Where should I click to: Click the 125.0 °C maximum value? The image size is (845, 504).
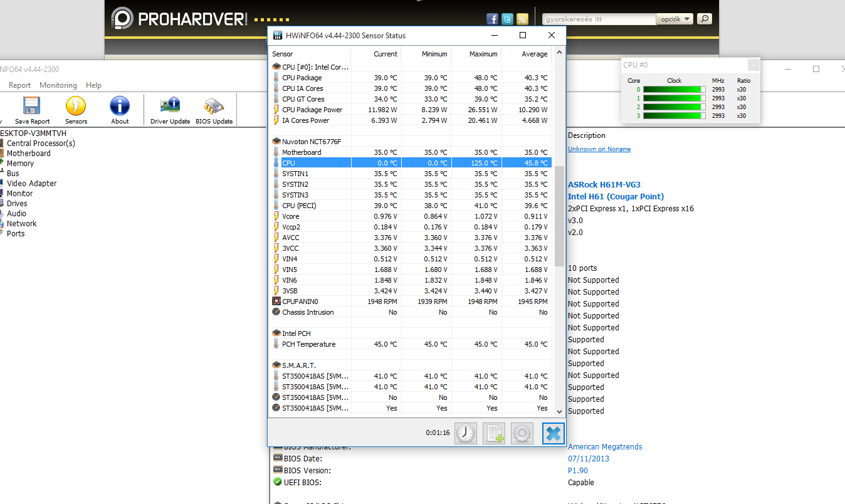484,163
